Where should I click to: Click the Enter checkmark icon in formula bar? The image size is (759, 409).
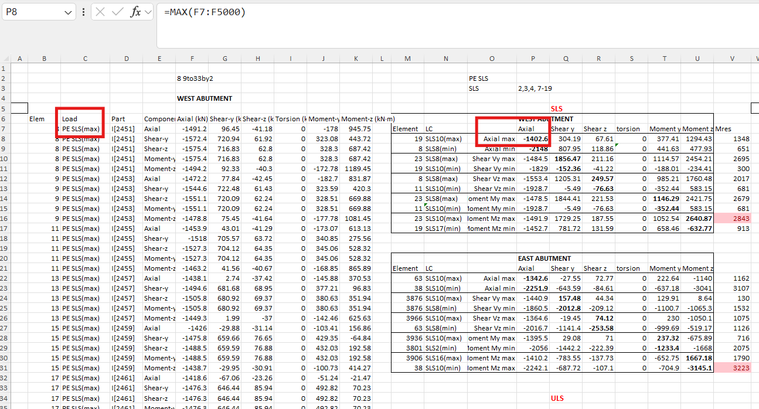(117, 12)
